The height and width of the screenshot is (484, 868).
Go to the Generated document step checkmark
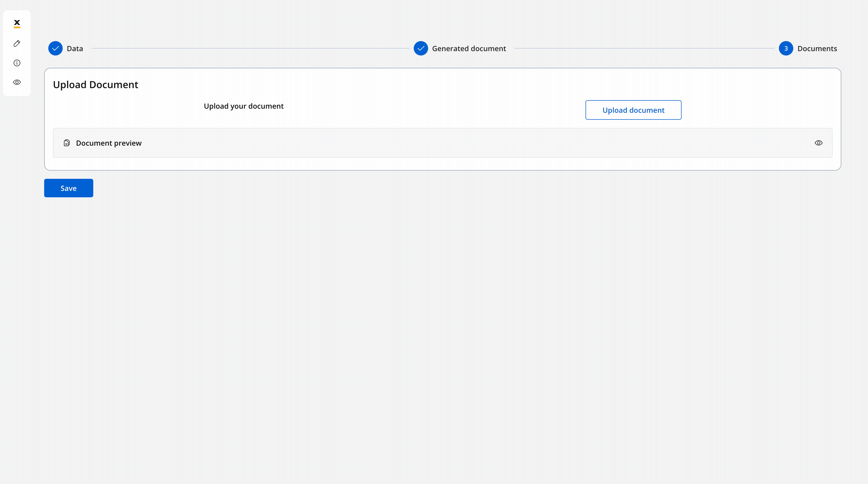pos(421,48)
